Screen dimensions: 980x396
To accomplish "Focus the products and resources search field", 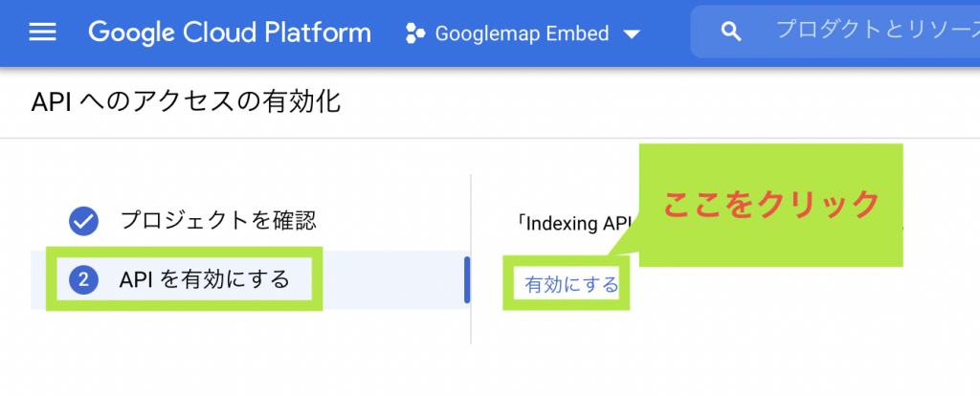I will click(x=835, y=32).
